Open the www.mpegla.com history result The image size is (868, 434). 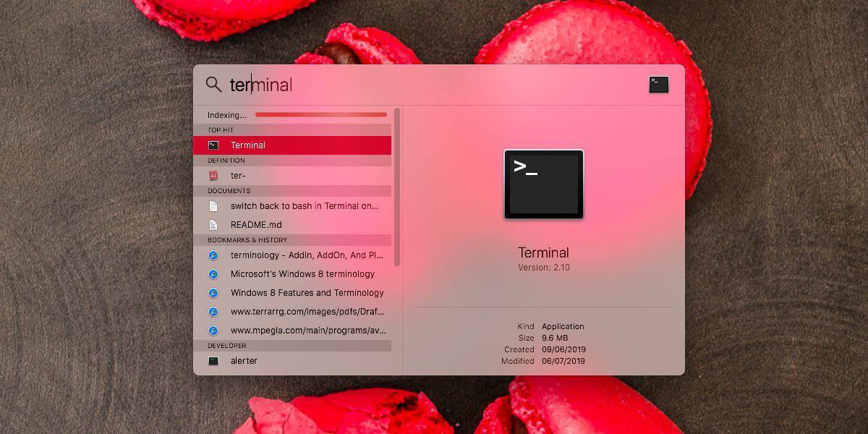pos(292,331)
